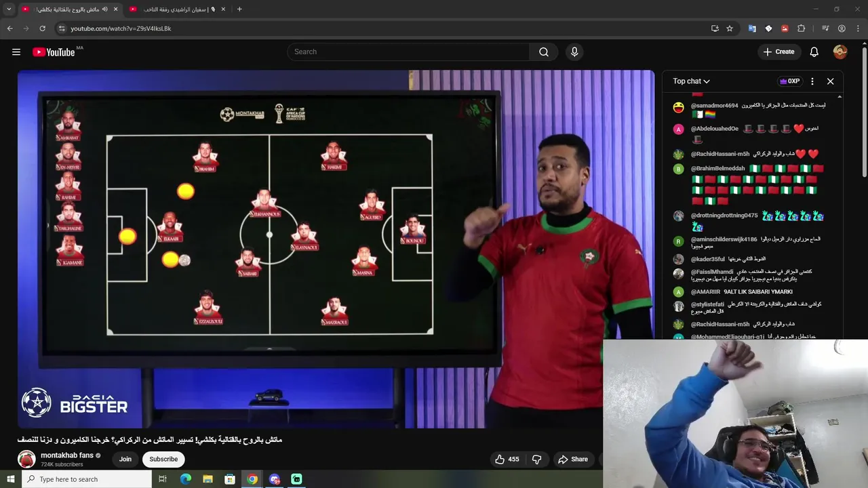Click the browser back arrow
Screen dimensions: 868x488
(x=9, y=28)
